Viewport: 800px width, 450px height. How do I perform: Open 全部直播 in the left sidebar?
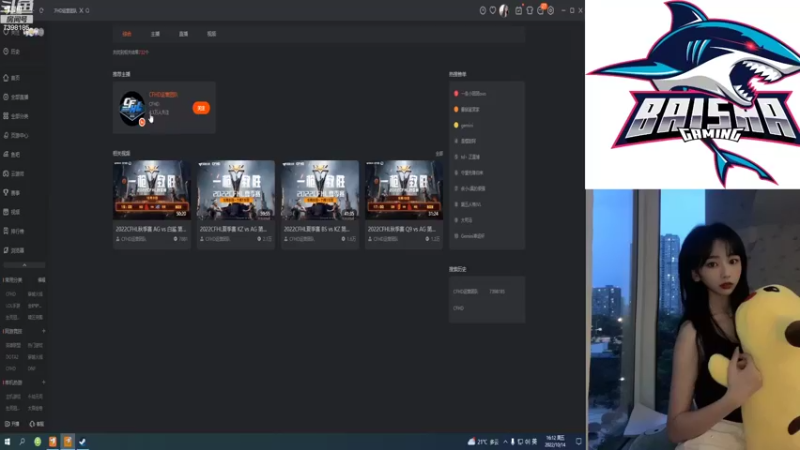pyautogui.click(x=16, y=97)
